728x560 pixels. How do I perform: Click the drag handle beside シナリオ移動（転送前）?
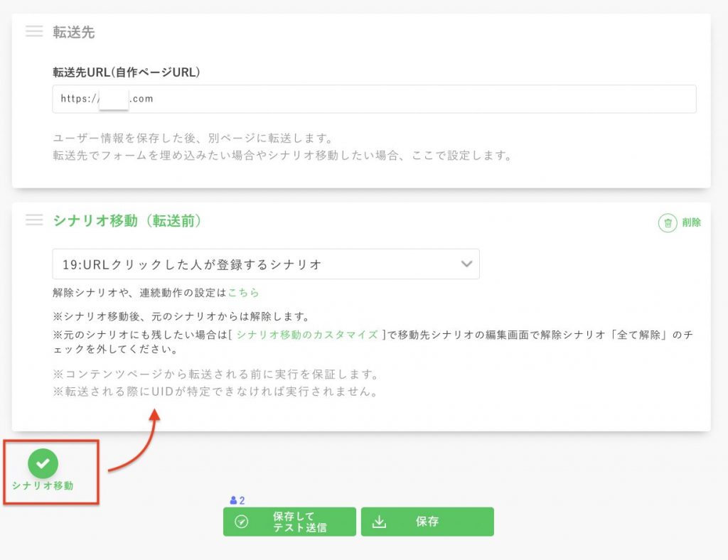tap(33, 220)
